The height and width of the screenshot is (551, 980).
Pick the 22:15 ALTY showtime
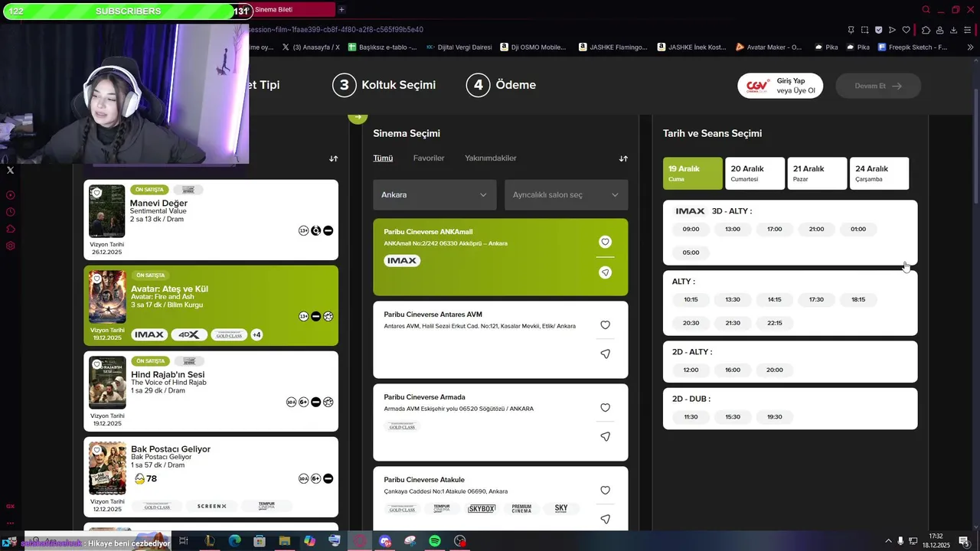(x=774, y=323)
